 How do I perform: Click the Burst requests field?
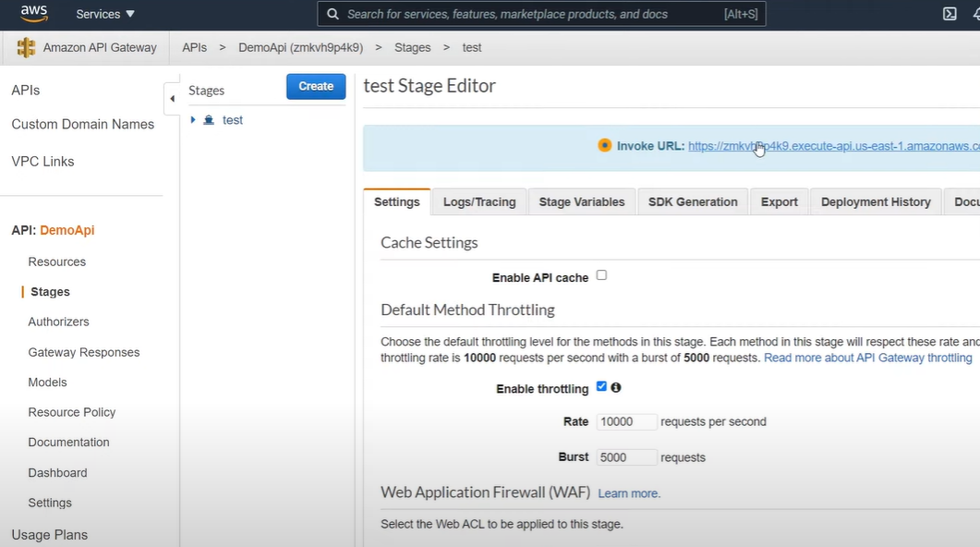point(626,457)
